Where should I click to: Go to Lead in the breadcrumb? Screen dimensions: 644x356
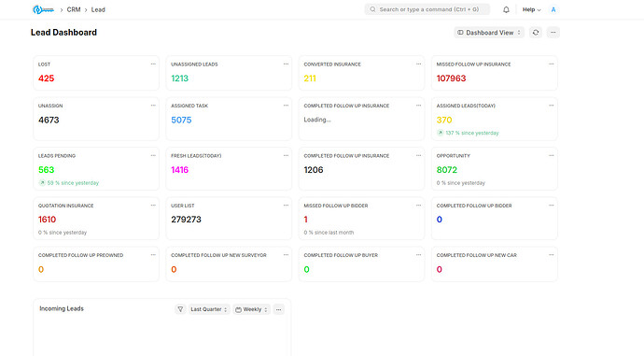click(x=98, y=9)
